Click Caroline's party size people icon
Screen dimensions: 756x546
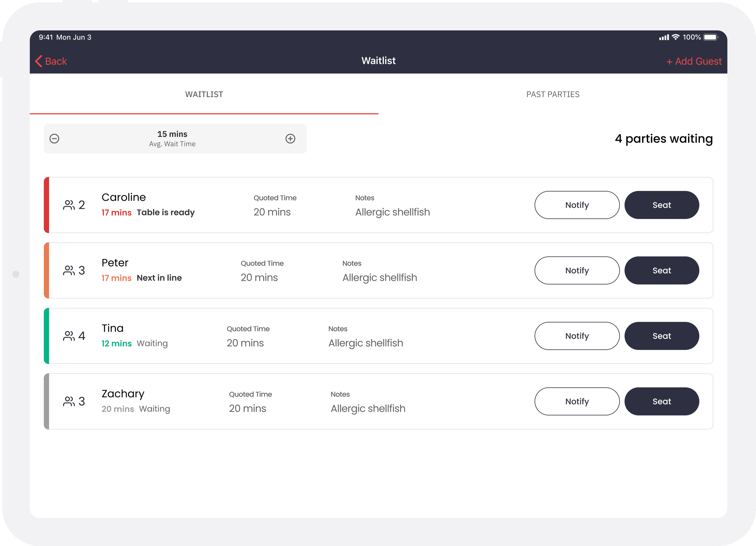point(69,205)
